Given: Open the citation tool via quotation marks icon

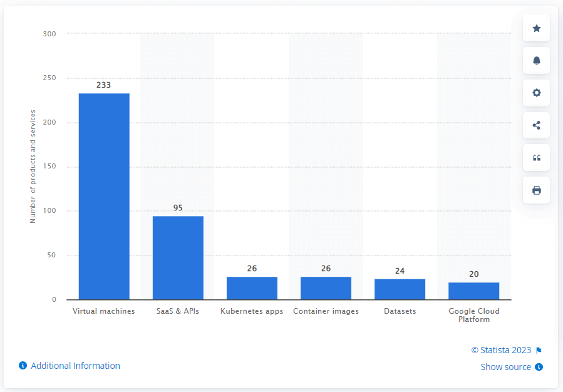Looking at the screenshot, I should pyautogui.click(x=536, y=157).
